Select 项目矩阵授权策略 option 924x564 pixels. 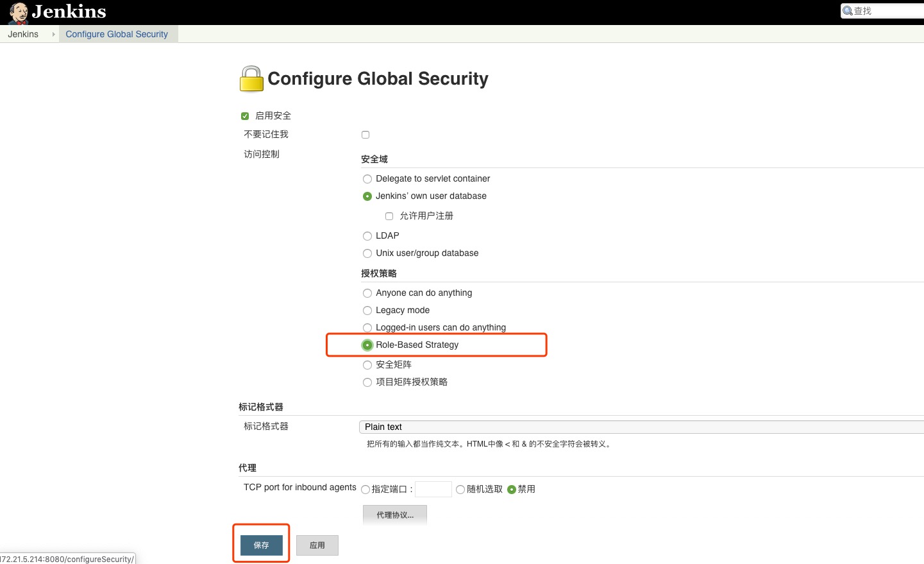[367, 382]
